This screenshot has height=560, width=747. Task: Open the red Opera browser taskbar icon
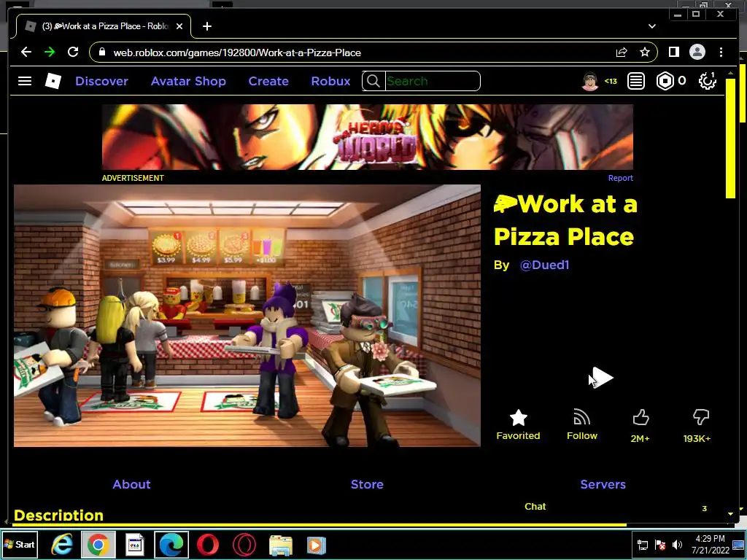208,545
